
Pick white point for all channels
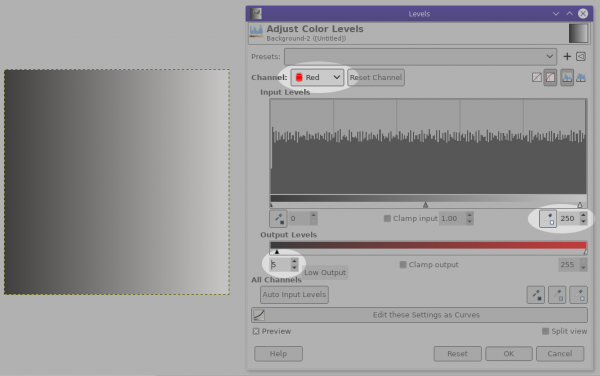click(x=579, y=295)
